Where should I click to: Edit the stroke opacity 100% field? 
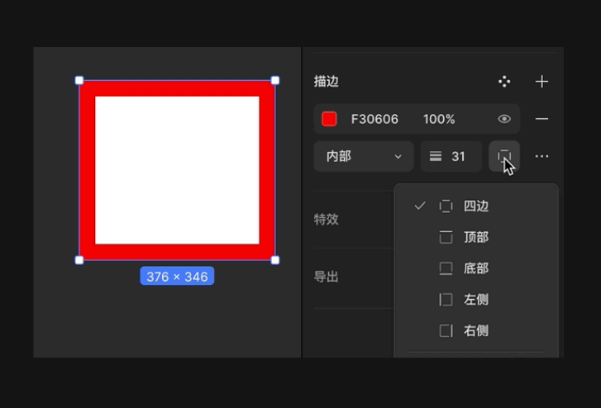(439, 119)
